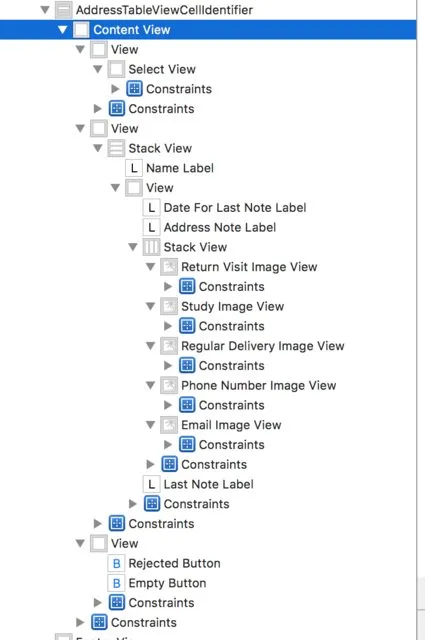The height and width of the screenshot is (640, 425).
Task: Select the Regular Delivery Image View item
Action: pos(263,346)
